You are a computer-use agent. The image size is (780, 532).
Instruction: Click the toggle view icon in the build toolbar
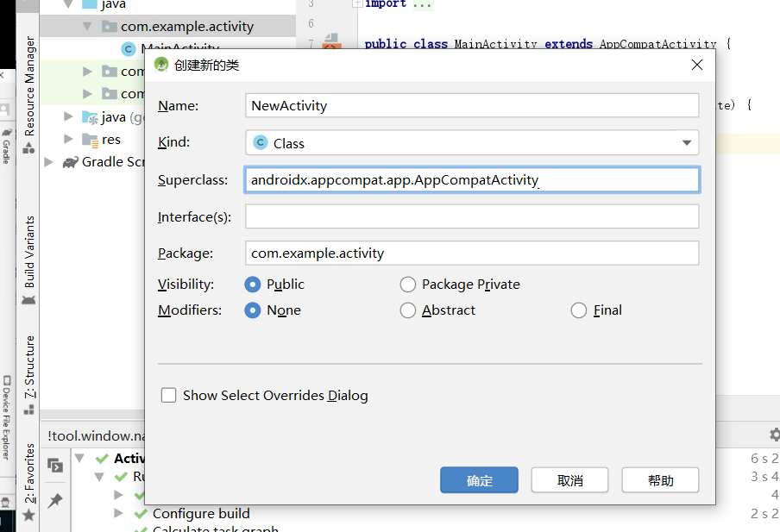[55, 466]
